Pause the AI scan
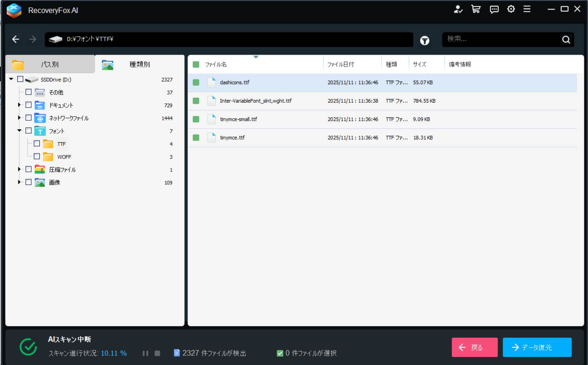The width and height of the screenshot is (588, 365). click(x=146, y=353)
